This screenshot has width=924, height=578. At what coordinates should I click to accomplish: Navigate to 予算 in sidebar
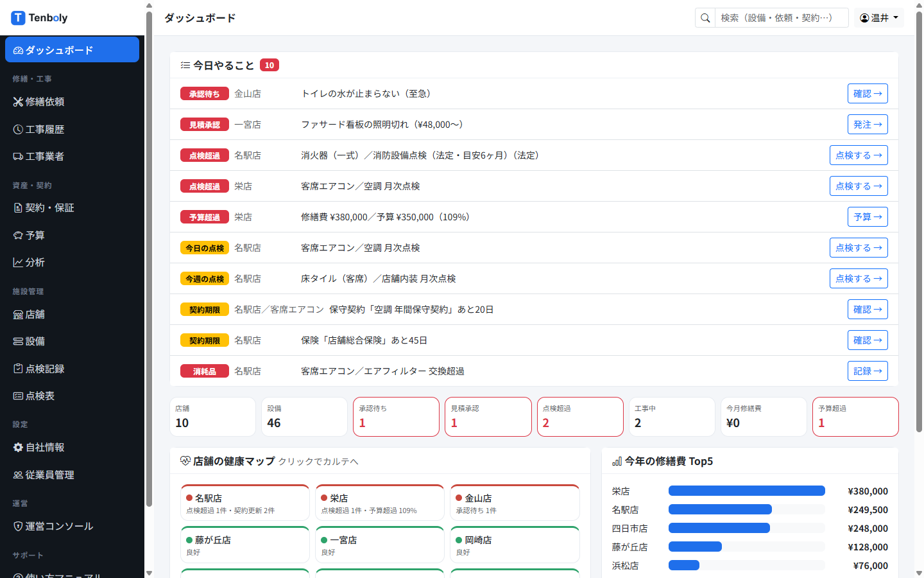coord(72,235)
